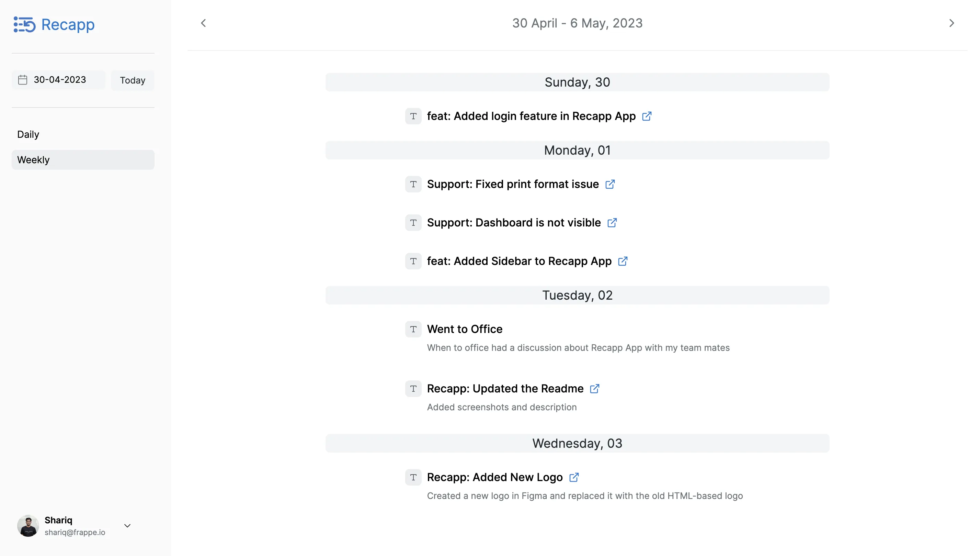Open 'feat: Added Sidebar to Recapp App'
980x556 pixels.
[519, 261]
